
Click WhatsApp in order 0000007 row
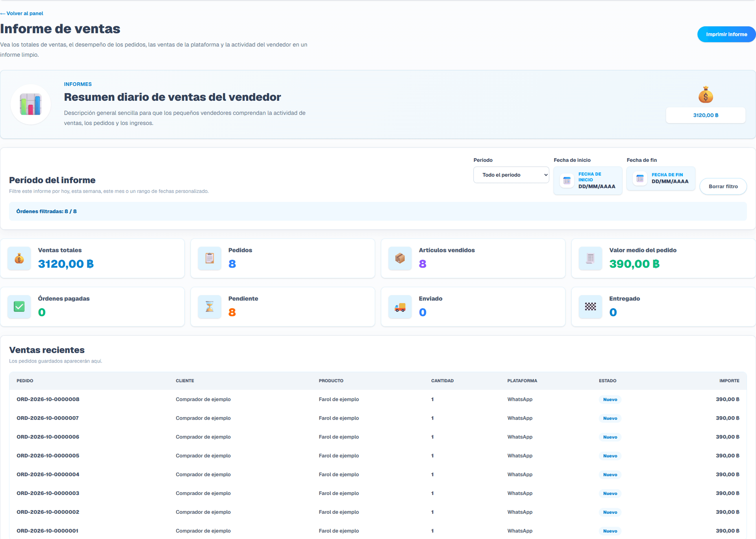(x=520, y=418)
